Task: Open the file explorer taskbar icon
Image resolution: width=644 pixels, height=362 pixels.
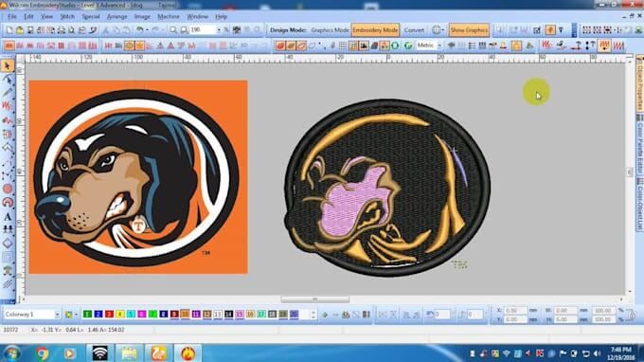Action: pyautogui.click(x=129, y=353)
